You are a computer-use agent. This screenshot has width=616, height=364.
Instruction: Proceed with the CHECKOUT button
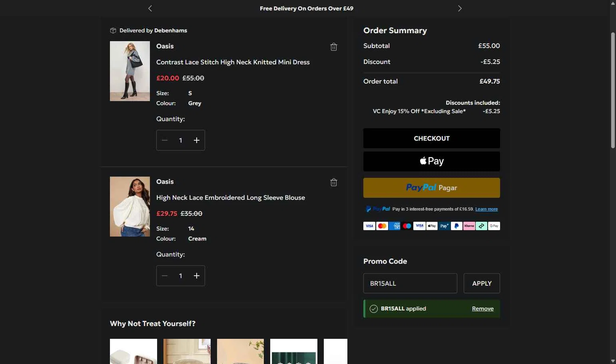[432, 138]
